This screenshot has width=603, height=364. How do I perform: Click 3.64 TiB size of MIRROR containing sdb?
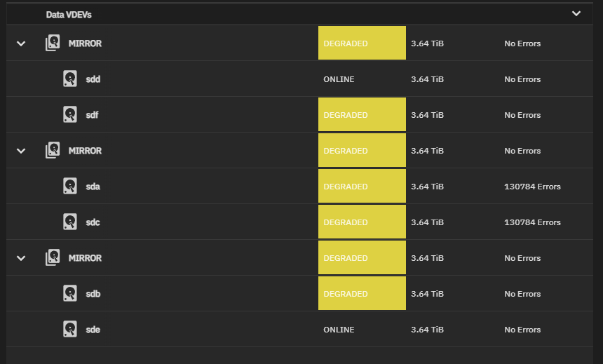427,258
